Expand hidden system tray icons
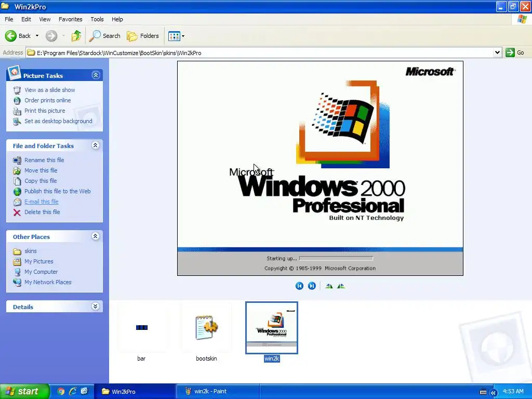The height and width of the screenshot is (399, 532). click(x=494, y=393)
